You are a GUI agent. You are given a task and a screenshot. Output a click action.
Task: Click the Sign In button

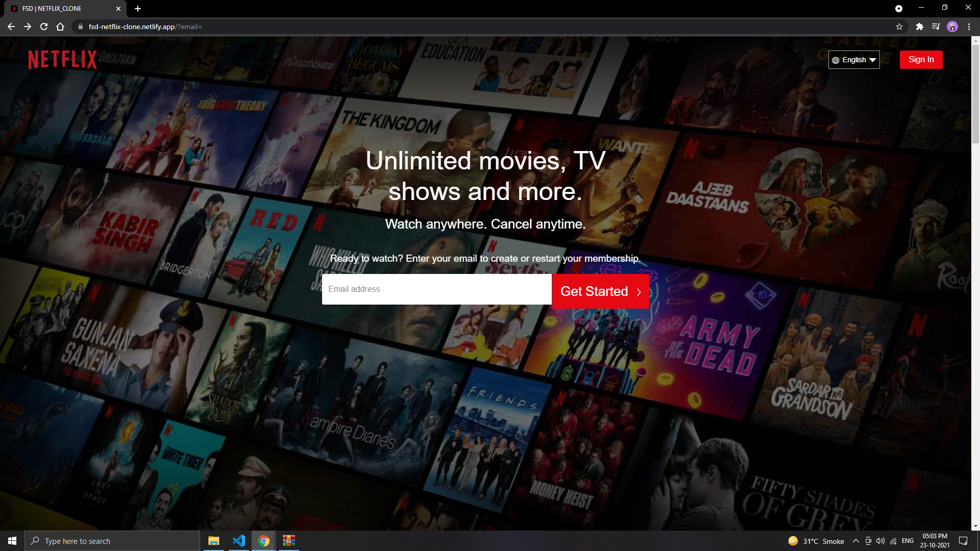pos(921,60)
